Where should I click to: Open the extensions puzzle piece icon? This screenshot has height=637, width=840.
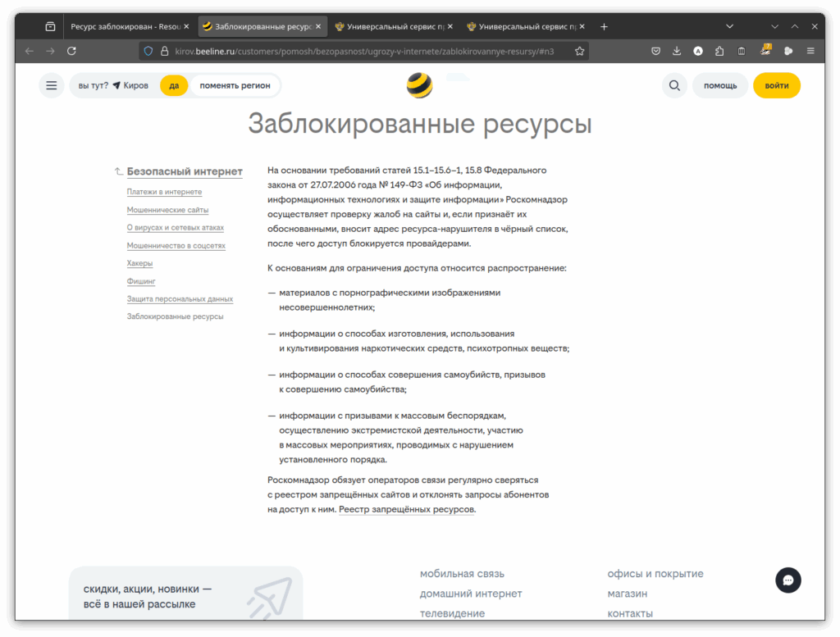pos(719,51)
